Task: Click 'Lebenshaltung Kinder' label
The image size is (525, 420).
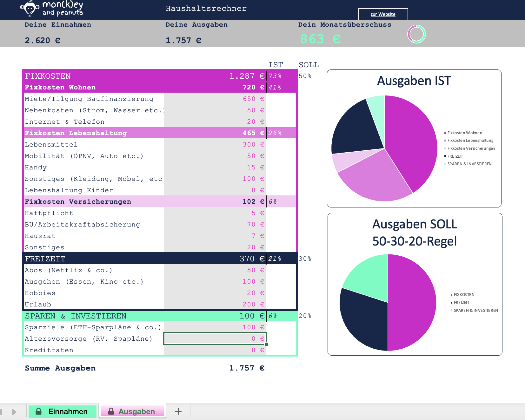Action: 69,190
